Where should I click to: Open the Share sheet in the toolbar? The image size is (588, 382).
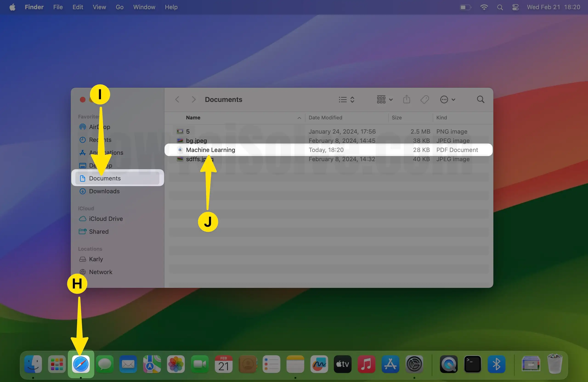pyautogui.click(x=407, y=99)
